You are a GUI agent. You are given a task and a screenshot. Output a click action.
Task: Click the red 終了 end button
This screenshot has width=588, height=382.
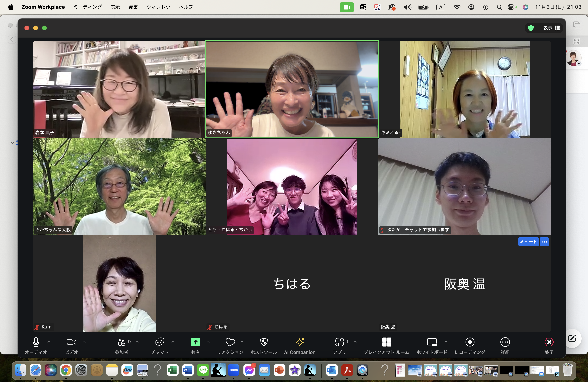click(549, 342)
